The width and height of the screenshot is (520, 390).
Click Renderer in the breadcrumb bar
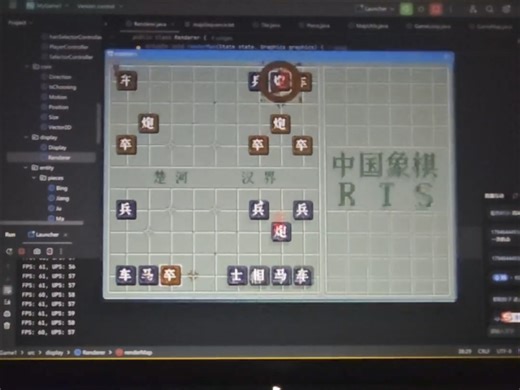coord(90,352)
